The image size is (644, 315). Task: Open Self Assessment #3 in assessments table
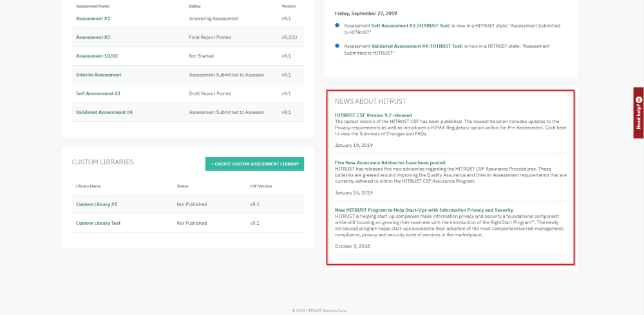click(98, 93)
